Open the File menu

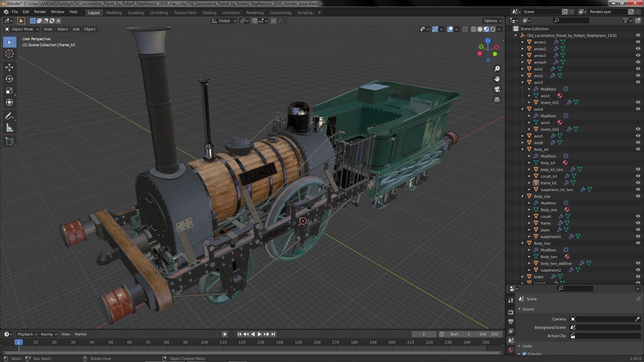pyautogui.click(x=15, y=12)
